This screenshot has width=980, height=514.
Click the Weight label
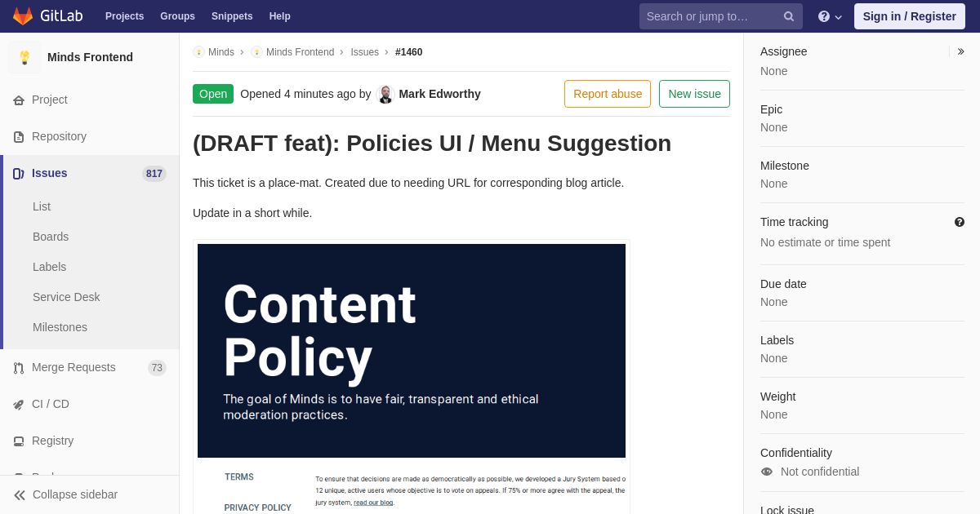click(778, 397)
